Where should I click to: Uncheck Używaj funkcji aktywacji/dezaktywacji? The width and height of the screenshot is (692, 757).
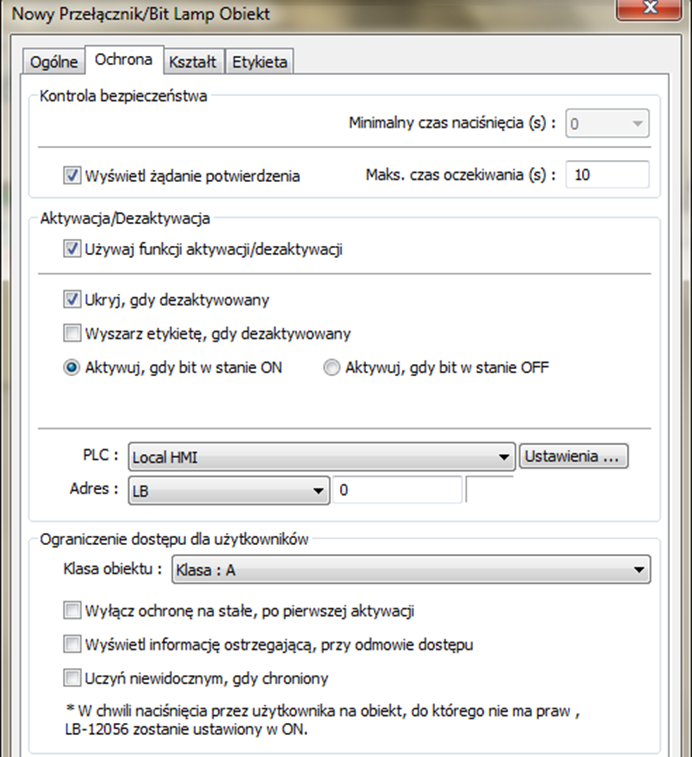(x=72, y=249)
